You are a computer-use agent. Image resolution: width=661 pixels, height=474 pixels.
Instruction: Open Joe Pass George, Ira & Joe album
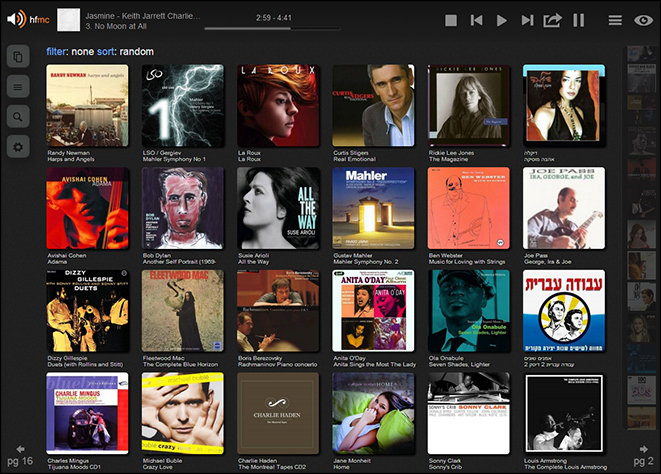point(564,208)
